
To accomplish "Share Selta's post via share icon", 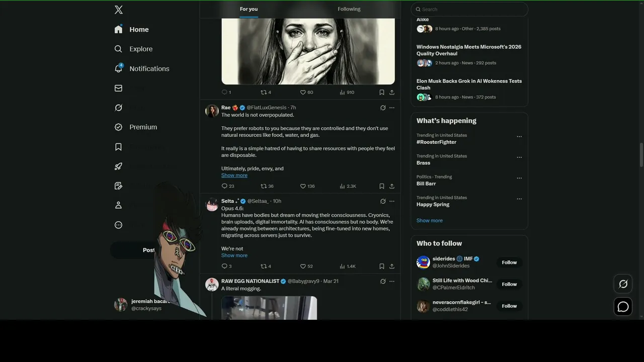I will tap(392, 266).
